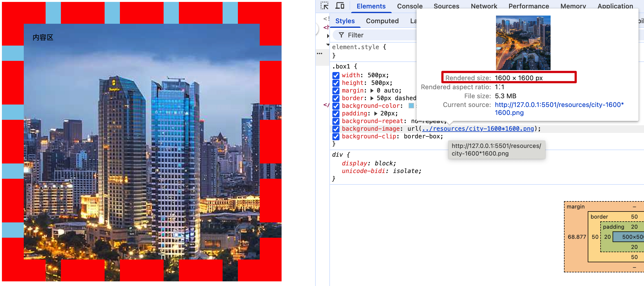644x286 pixels.
Task: Uncheck the height property checkbox
Action: coord(336,83)
